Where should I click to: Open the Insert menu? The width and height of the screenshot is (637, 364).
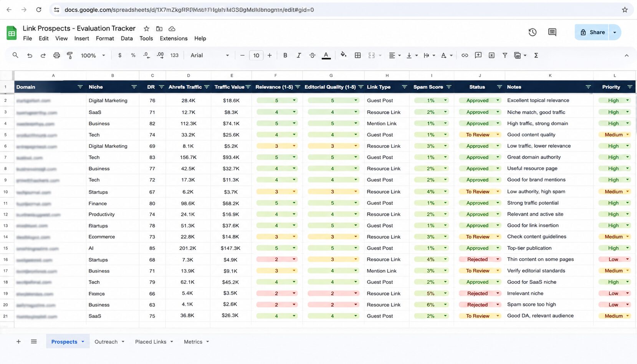pos(81,38)
